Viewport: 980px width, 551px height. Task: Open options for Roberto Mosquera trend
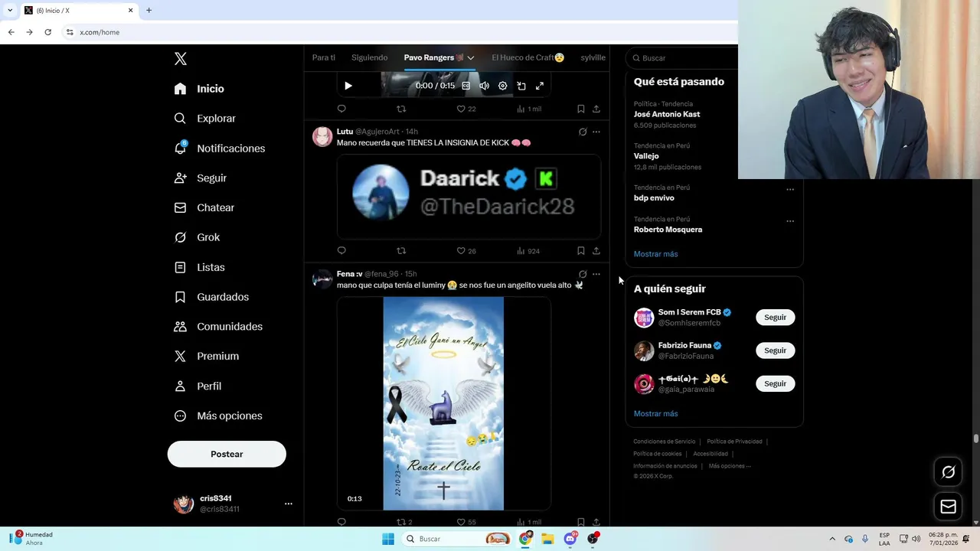pyautogui.click(x=790, y=221)
